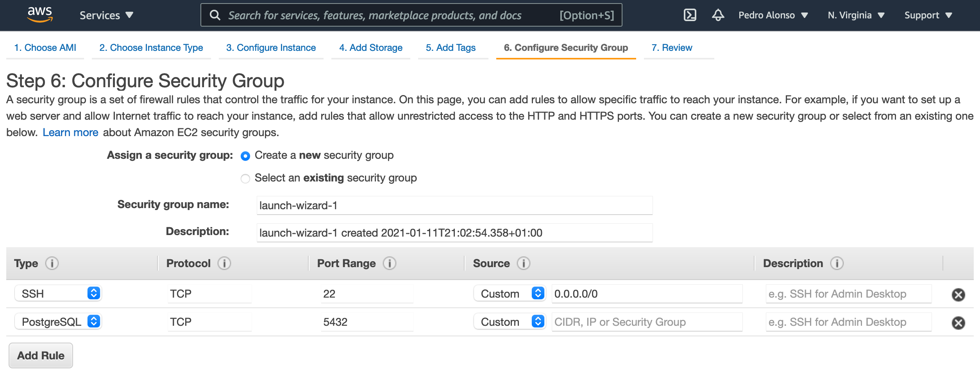Screen dimensions: 980x377
Task: Switch to the 4. Add Storage tab
Action: [370, 48]
